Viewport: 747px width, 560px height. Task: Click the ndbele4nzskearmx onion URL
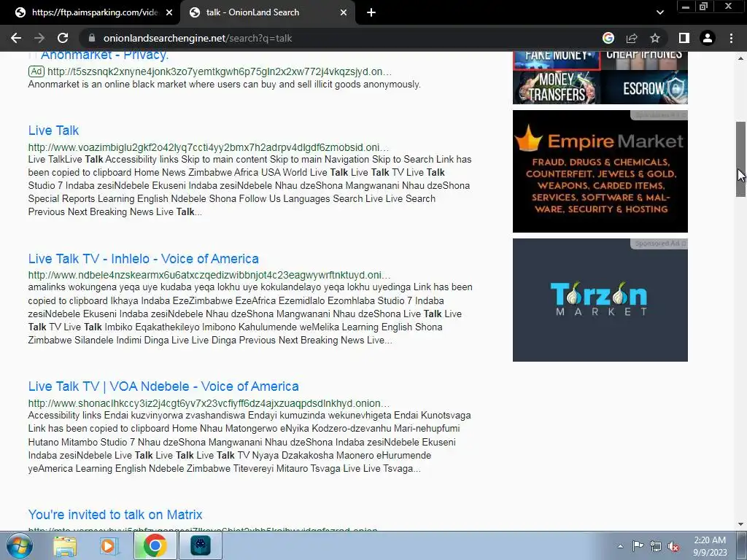coord(209,275)
